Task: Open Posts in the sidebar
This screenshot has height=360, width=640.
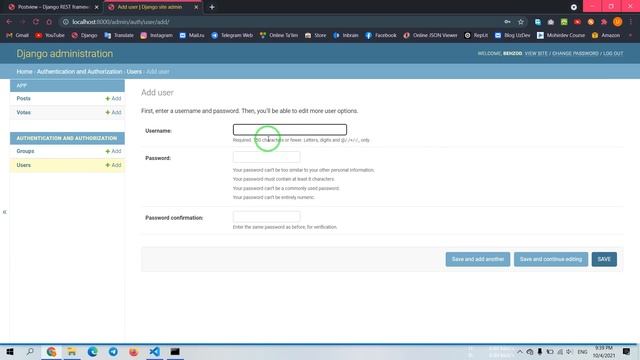Action: (24, 98)
